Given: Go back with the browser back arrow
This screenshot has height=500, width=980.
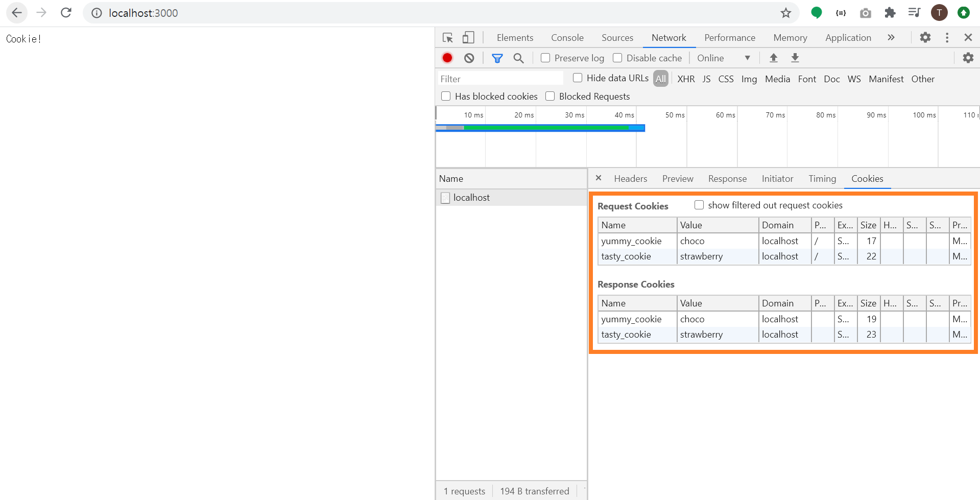Looking at the screenshot, I should (x=17, y=13).
